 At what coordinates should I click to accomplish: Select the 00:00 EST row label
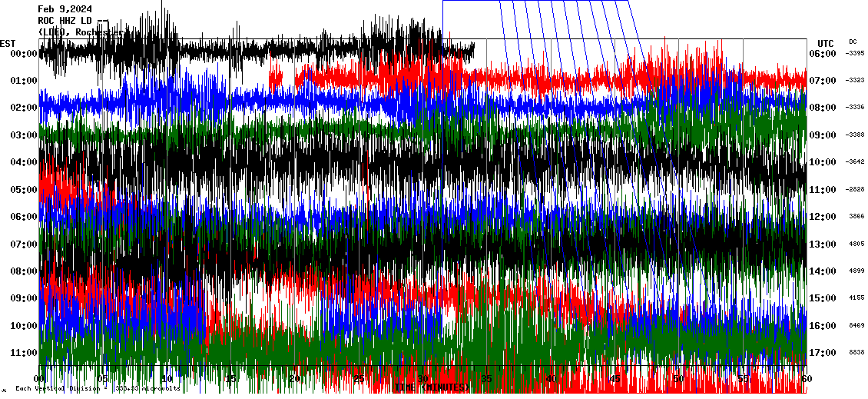24,54
